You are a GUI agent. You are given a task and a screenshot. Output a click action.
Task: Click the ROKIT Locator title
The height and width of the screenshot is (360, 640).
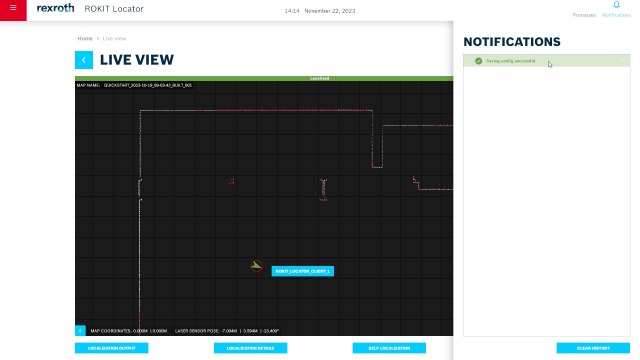114,9
